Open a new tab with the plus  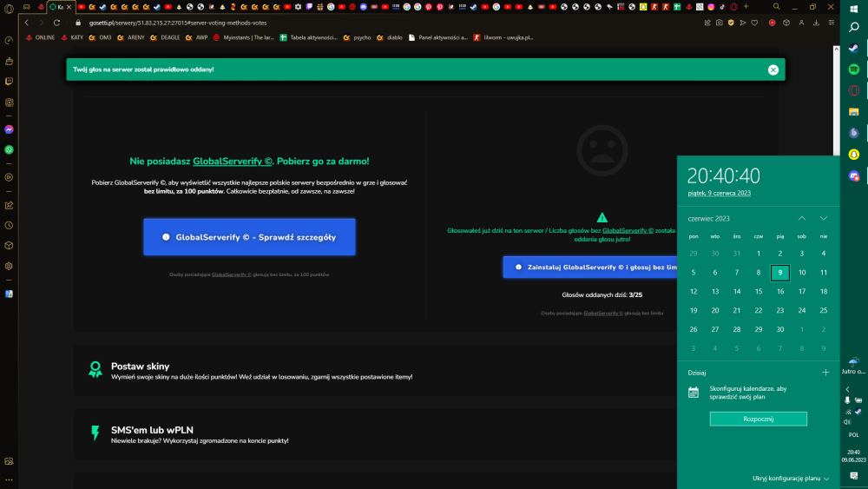pos(746,7)
